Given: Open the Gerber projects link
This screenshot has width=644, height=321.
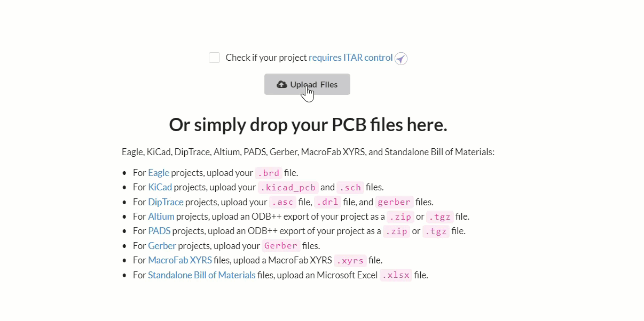Looking at the screenshot, I should [x=162, y=245].
